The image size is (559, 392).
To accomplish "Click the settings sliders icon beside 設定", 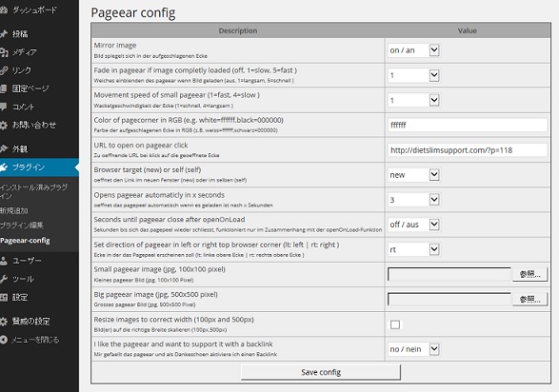I will coord(3,297).
